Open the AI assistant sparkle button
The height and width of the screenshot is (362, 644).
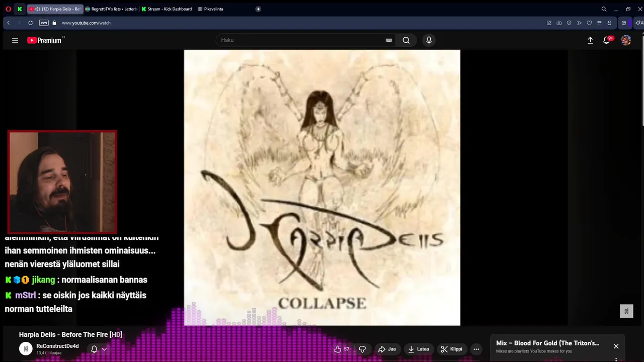pos(639,23)
